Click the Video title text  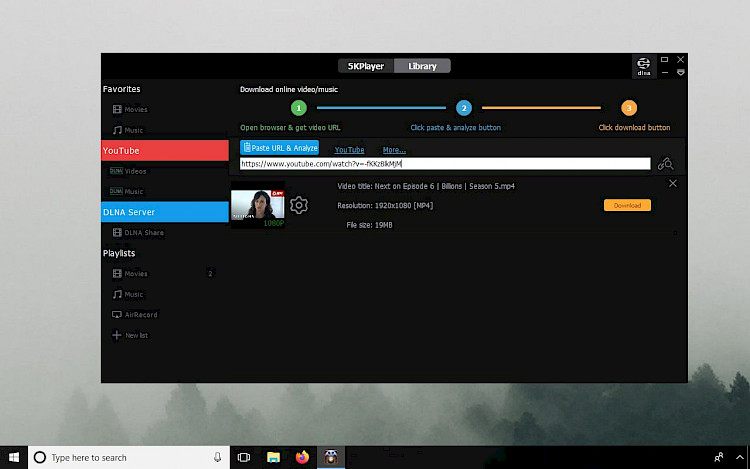[426, 186]
